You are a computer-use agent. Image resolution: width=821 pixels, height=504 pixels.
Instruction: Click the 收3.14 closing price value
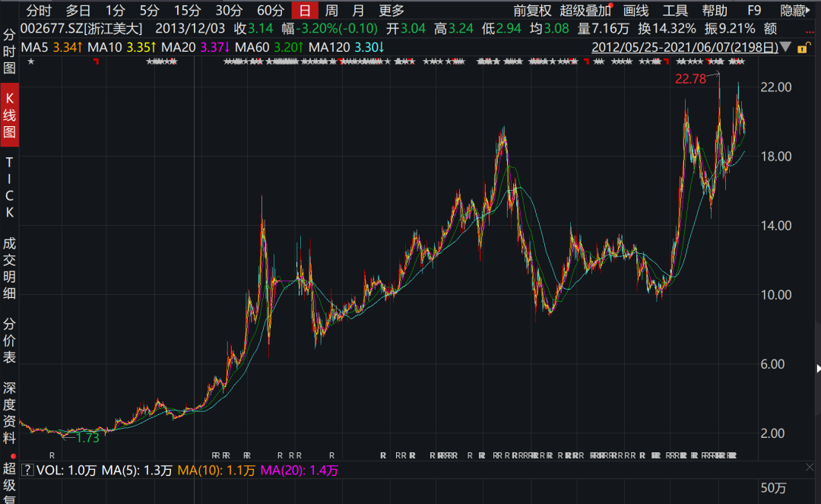pyautogui.click(x=253, y=29)
